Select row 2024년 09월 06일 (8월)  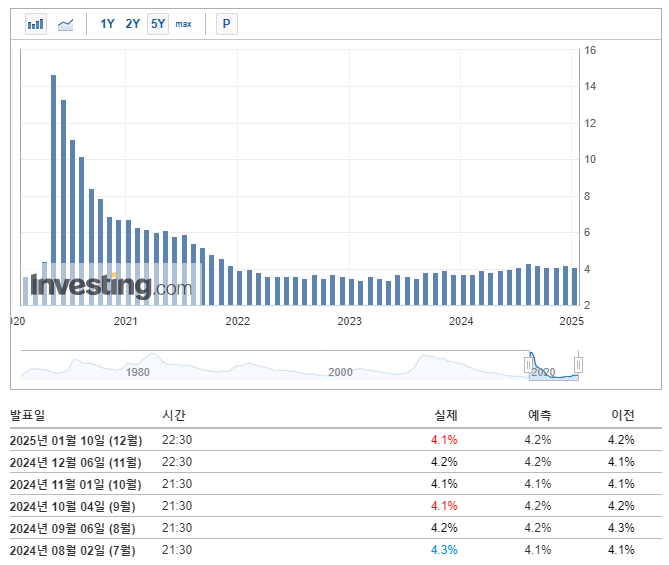pos(336,528)
